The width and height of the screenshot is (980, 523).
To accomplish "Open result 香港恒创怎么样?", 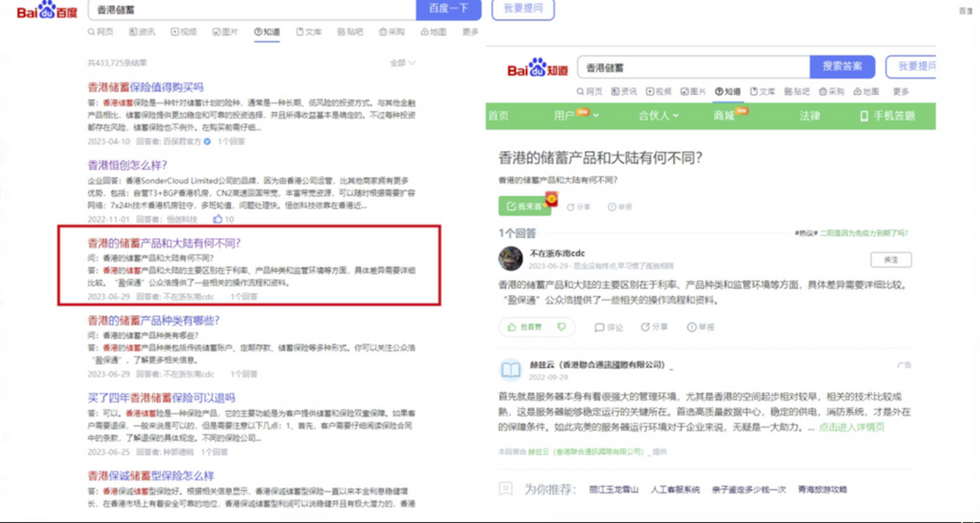I will pyautogui.click(x=127, y=165).
